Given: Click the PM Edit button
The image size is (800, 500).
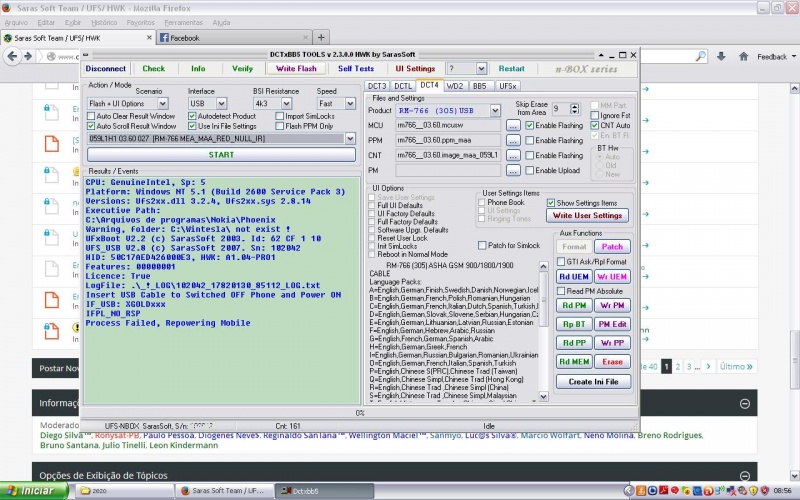Looking at the screenshot, I should (x=612, y=324).
